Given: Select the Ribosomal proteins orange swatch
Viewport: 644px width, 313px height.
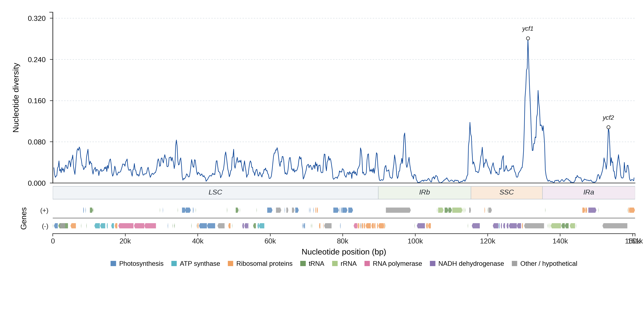Looking at the screenshot, I should coord(231,264).
